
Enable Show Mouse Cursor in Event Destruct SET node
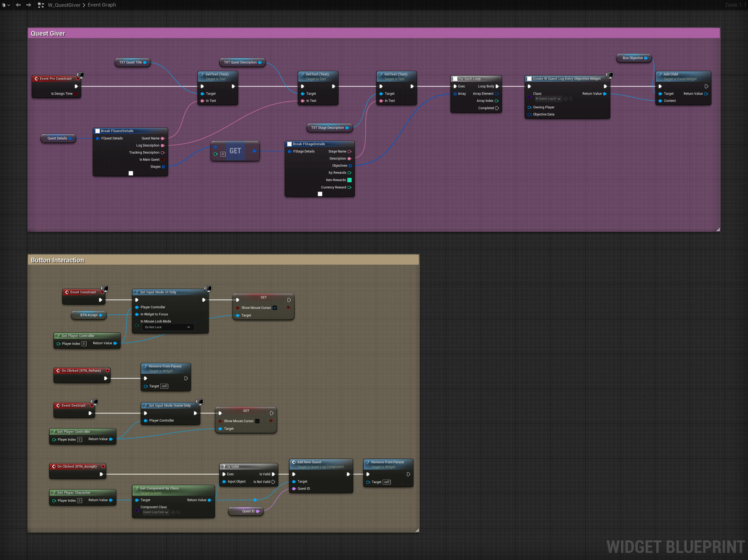257,421
